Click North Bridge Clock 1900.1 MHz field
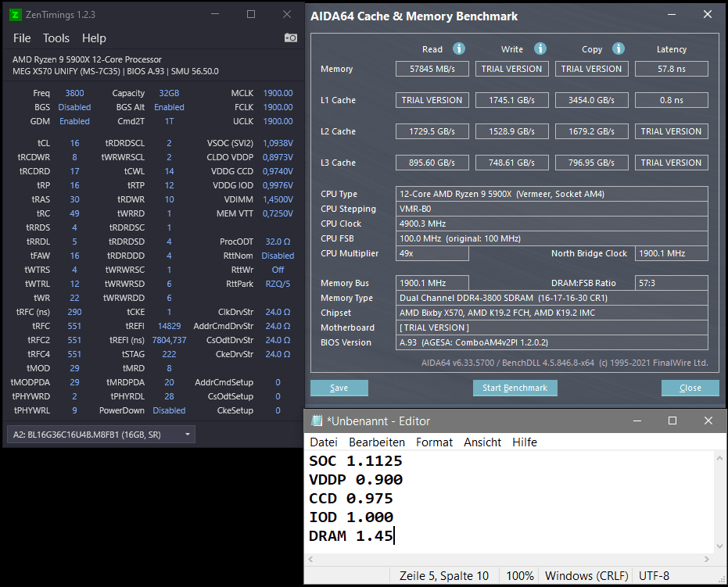The image size is (728, 587). pyautogui.click(x=672, y=253)
